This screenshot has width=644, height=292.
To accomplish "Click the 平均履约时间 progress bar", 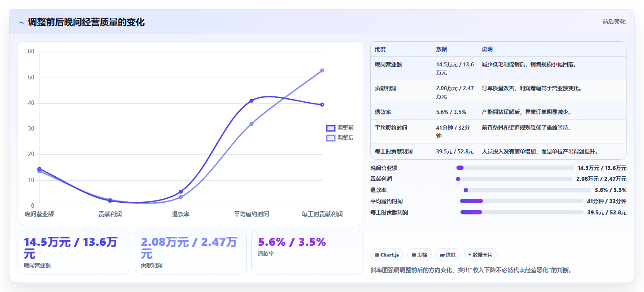I will coord(521,201).
